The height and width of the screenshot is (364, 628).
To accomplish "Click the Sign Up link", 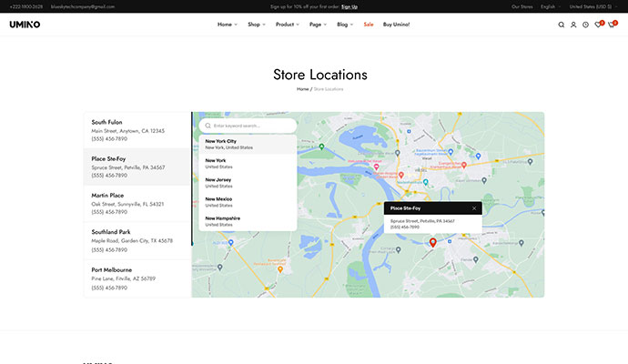I will tap(349, 6).
